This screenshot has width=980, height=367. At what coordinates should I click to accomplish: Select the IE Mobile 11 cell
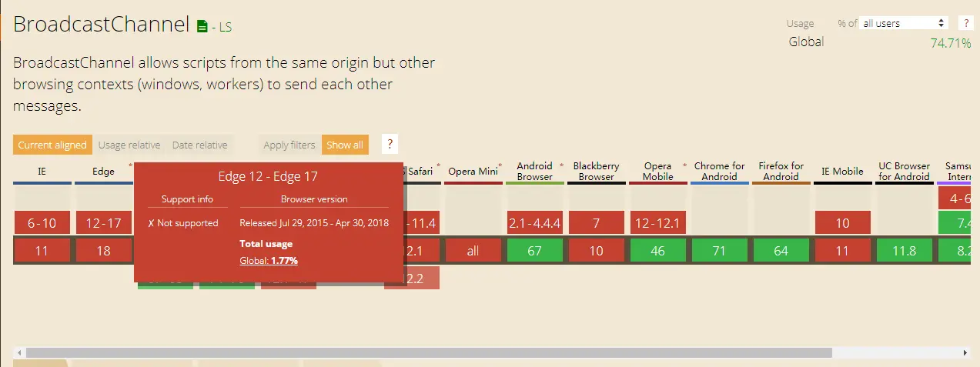[x=843, y=251]
